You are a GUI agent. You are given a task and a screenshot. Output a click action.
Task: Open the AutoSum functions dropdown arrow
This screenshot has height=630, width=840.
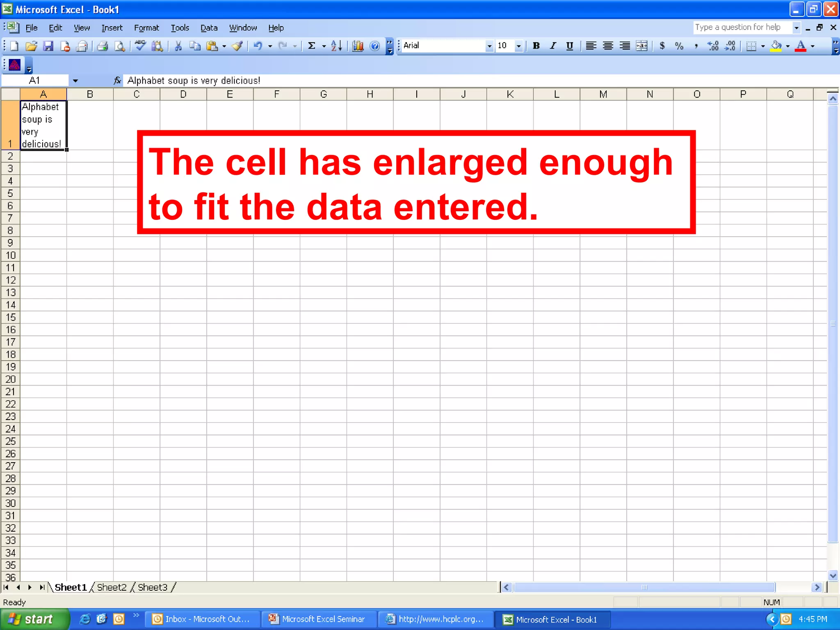click(324, 46)
